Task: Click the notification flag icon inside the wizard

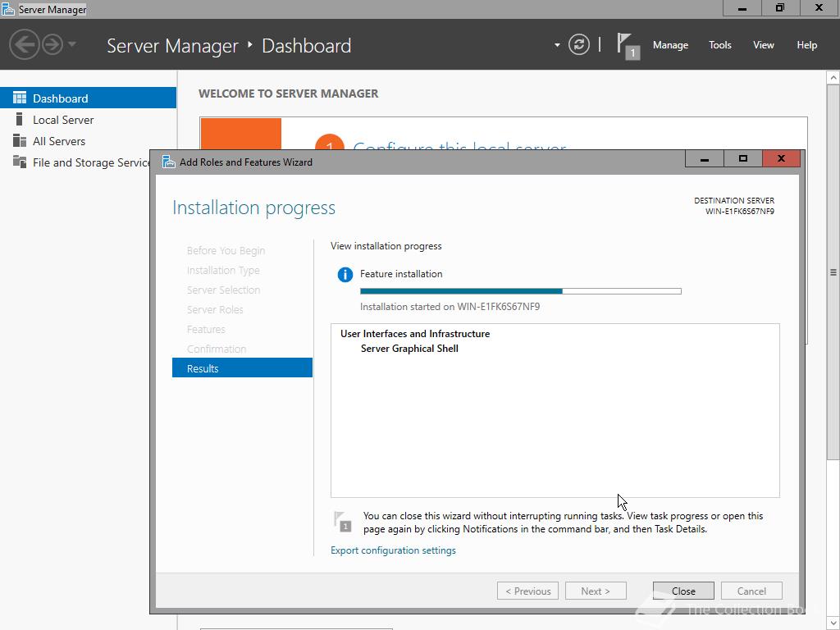Action: coord(342,521)
